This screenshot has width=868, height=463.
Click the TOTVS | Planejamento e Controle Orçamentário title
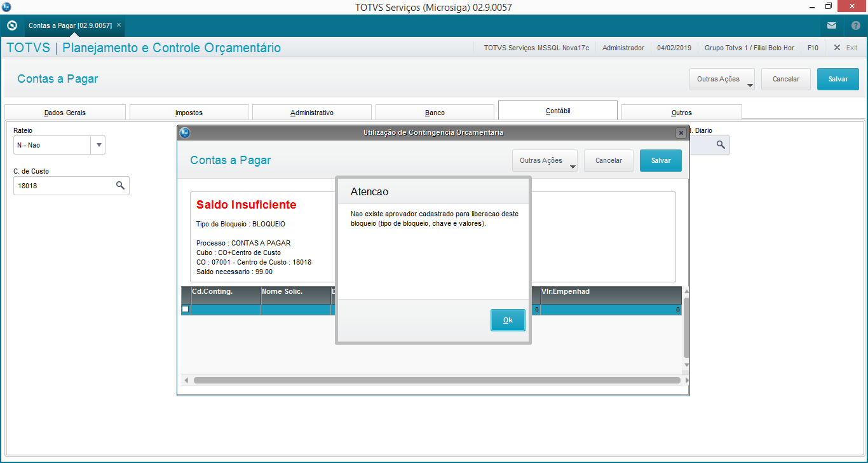pyautogui.click(x=144, y=48)
